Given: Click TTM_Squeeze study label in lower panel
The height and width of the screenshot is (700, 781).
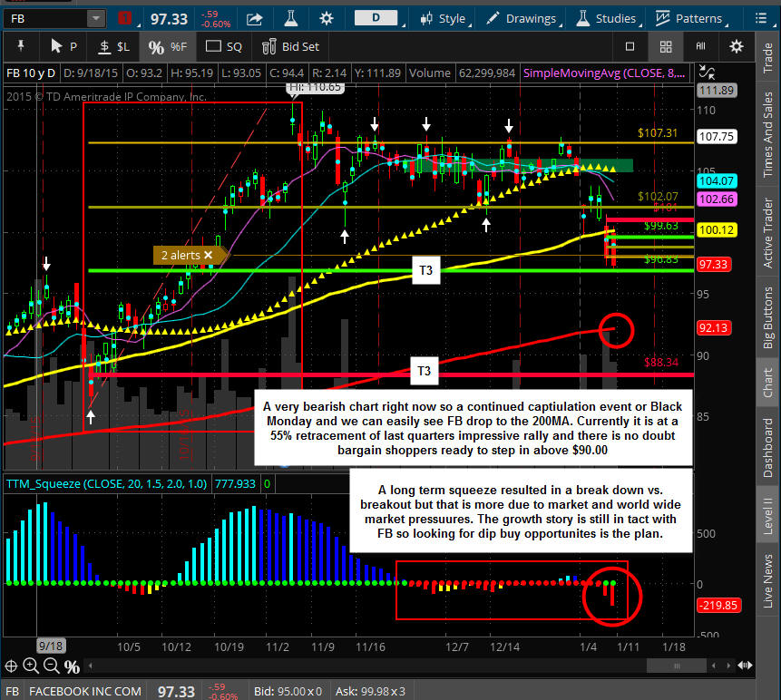Looking at the screenshot, I should tap(107, 483).
